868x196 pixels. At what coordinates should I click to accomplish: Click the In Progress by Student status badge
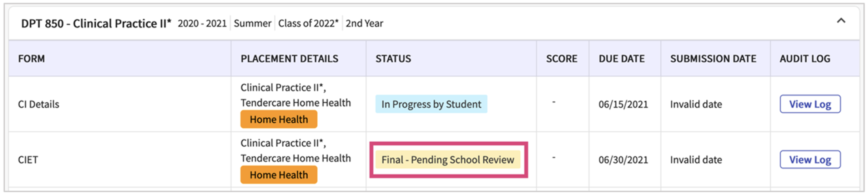coord(431,104)
